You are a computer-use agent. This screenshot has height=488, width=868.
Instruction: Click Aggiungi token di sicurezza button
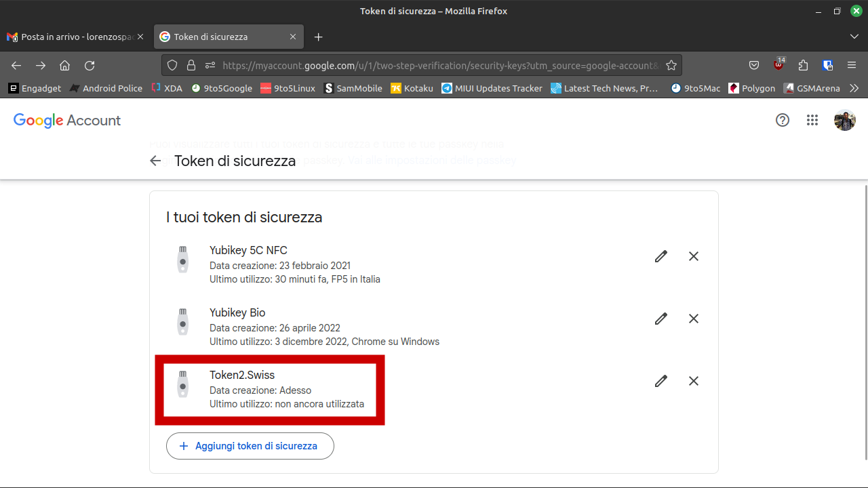pyautogui.click(x=250, y=446)
